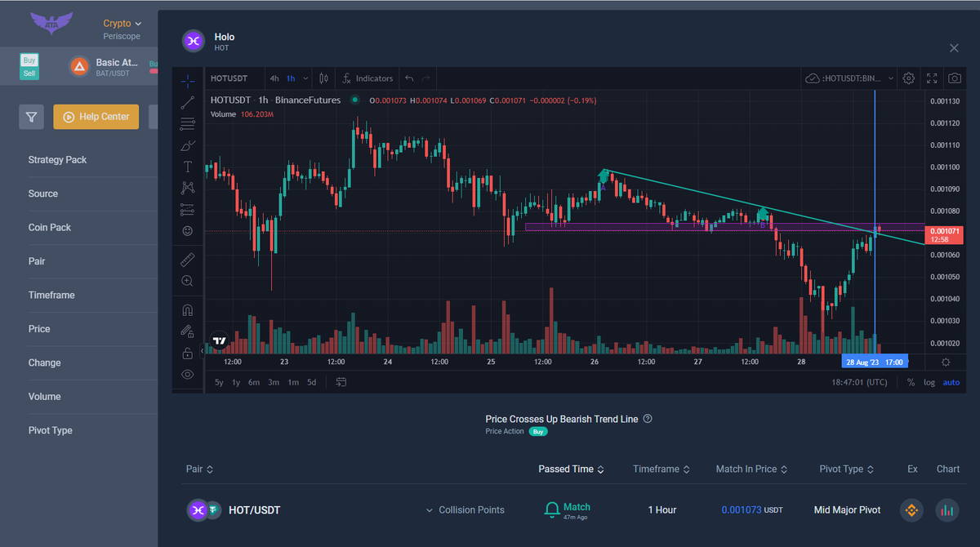Screen dimensions: 980x547
Task: Select the brush drawing tool
Action: (188, 145)
